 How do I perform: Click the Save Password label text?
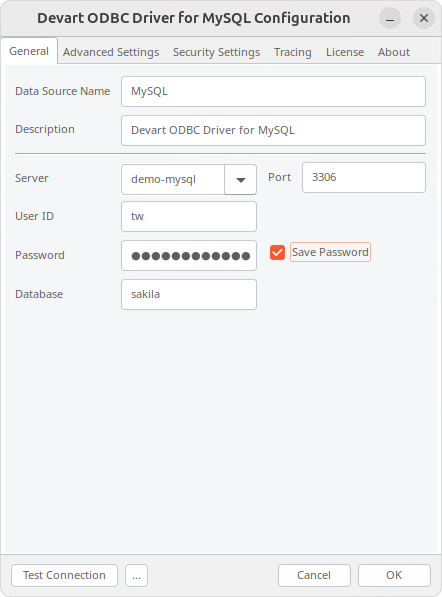(330, 252)
